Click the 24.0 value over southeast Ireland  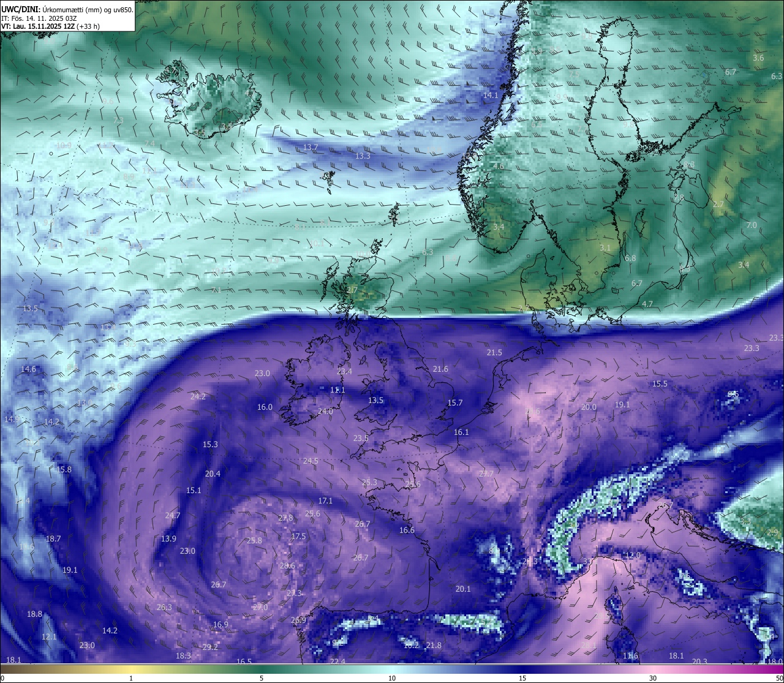pyautogui.click(x=325, y=412)
